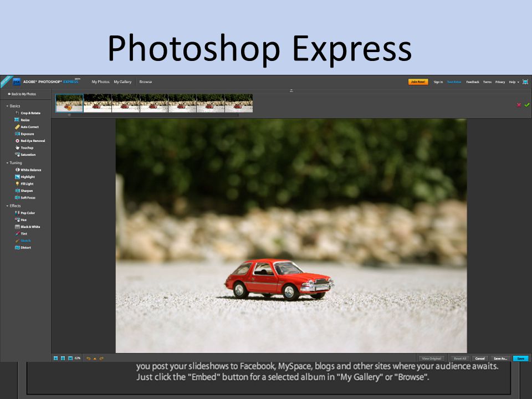This screenshot has width=532, height=399.
Task: Collapse the Basics section
Action: pos(13,106)
